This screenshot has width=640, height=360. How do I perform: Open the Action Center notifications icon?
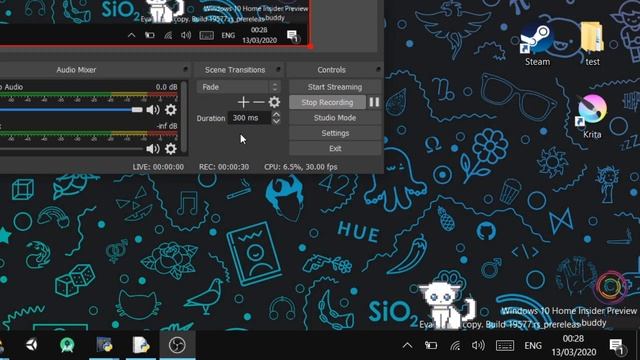coord(616,346)
